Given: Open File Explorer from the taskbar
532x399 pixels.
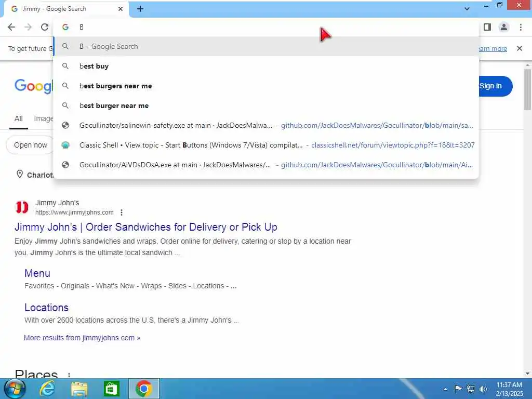Looking at the screenshot, I should coord(79,389).
